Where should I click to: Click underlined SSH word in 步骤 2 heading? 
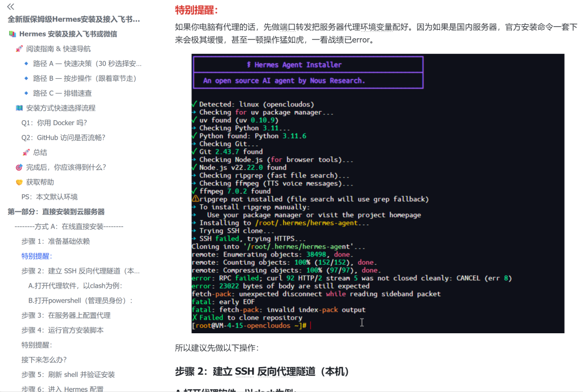pos(245,372)
